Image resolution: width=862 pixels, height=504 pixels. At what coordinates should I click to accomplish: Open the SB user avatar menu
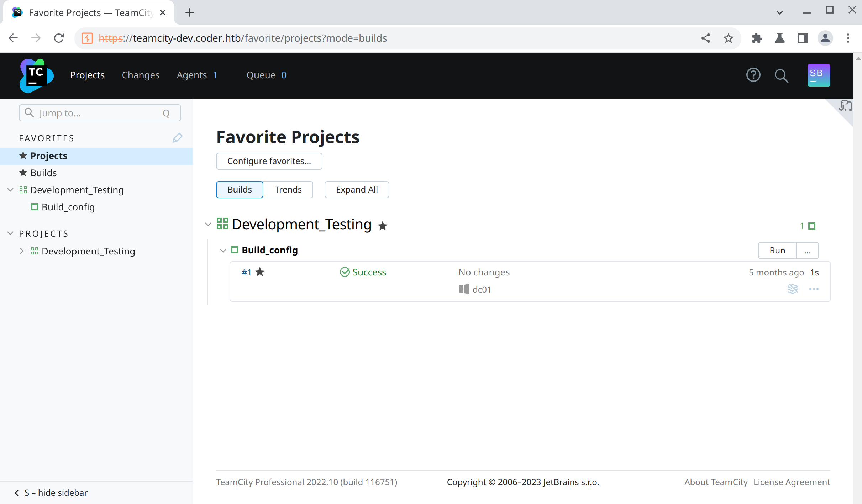click(819, 75)
